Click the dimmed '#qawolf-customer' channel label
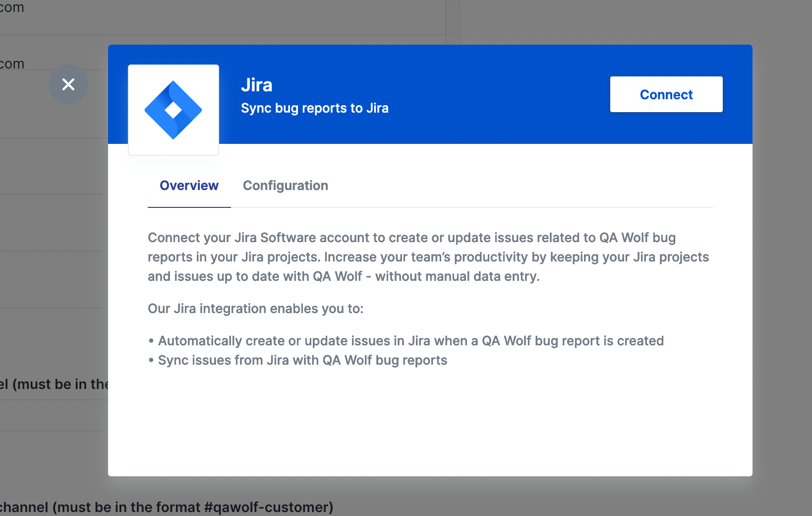The height and width of the screenshot is (516, 812). (167, 507)
